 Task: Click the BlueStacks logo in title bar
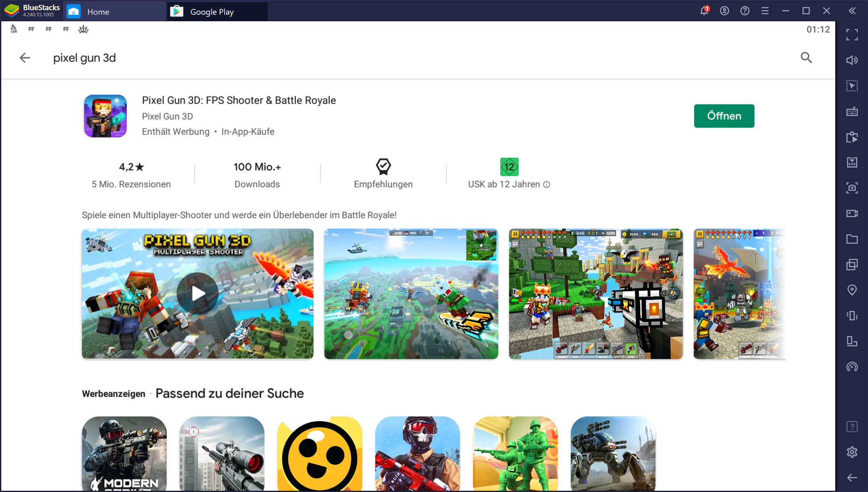(x=11, y=11)
